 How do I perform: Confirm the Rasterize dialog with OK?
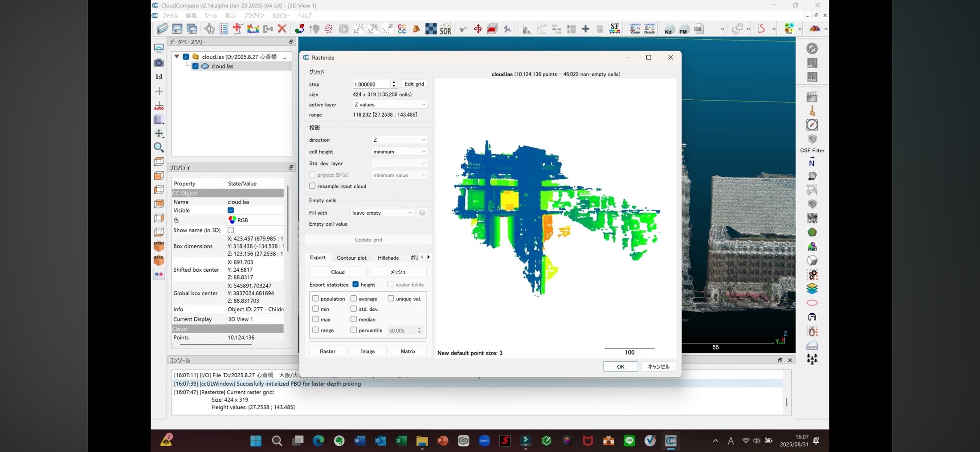click(x=621, y=366)
